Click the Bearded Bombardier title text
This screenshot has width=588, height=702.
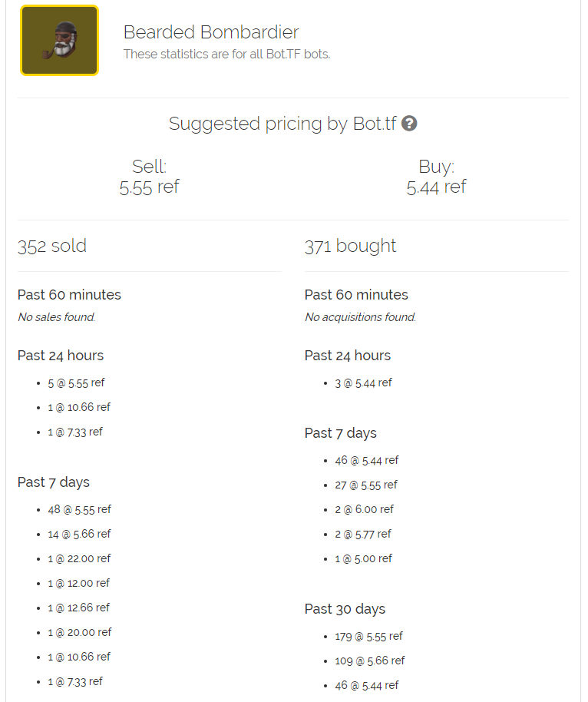pyautogui.click(x=211, y=32)
